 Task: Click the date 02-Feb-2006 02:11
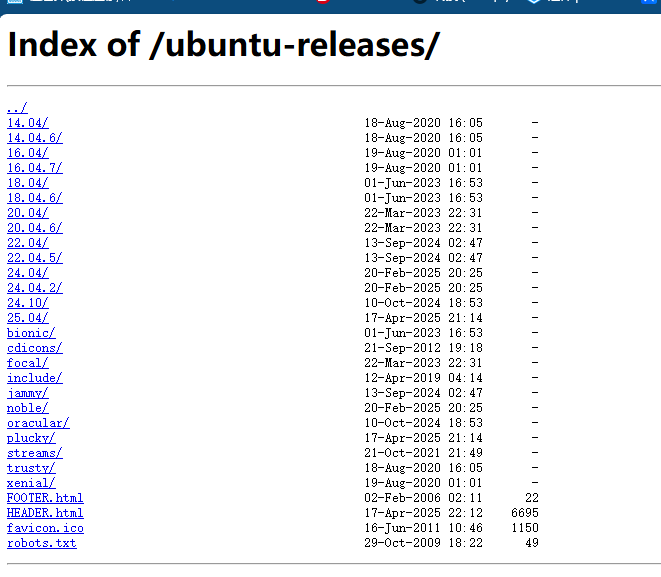[x=423, y=498]
